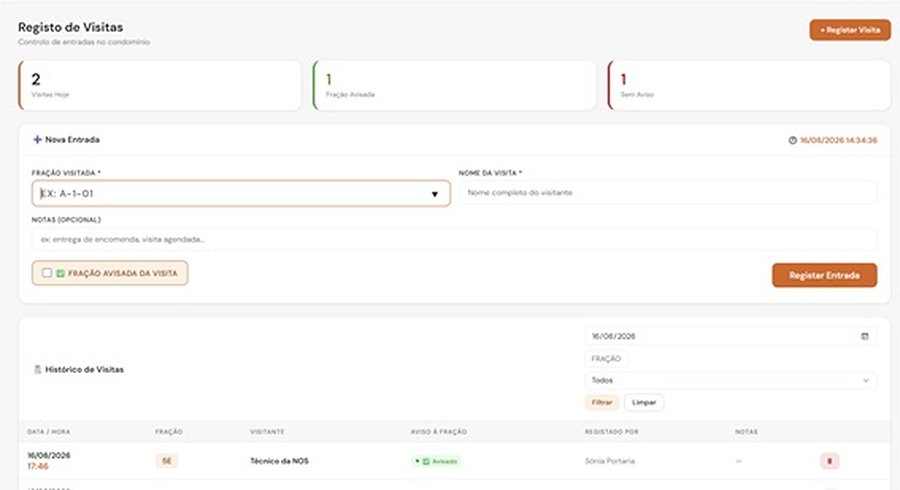Select the Visitas Hoje stat card

[160, 85]
